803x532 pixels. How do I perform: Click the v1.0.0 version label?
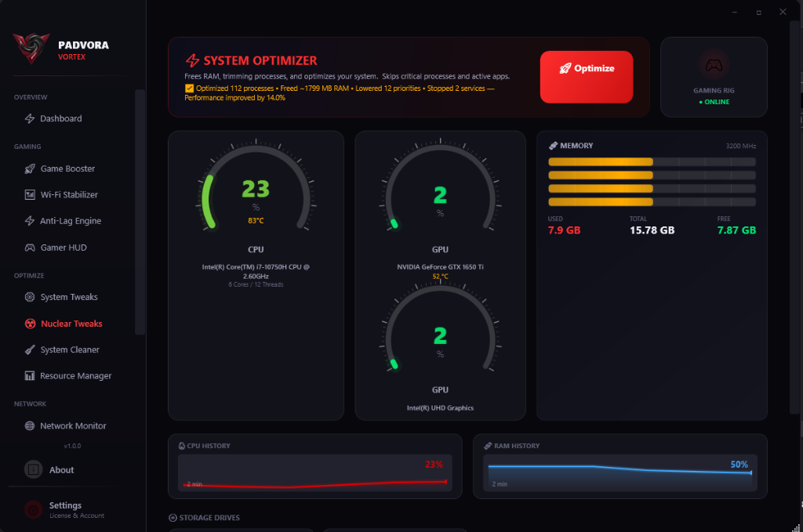(x=72, y=446)
